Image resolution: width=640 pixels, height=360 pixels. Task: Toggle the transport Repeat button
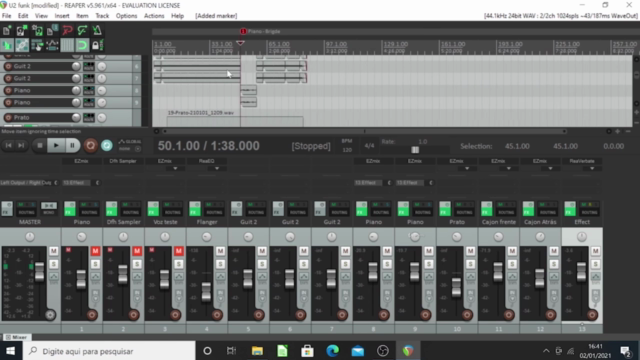(x=107, y=145)
